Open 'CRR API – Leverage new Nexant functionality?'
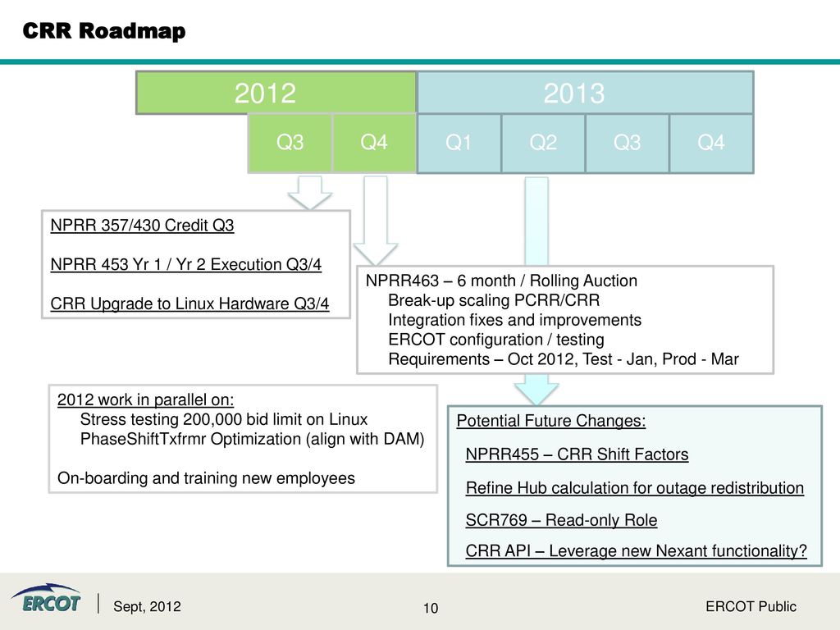Viewport: 840px width, 630px height. [637, 550]
